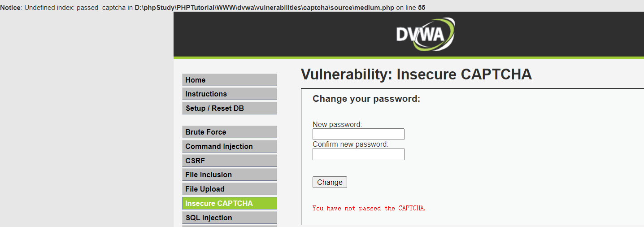644x227 pixels.
Task: Click the Confirm new password field
Action: [x=358, y=154]
